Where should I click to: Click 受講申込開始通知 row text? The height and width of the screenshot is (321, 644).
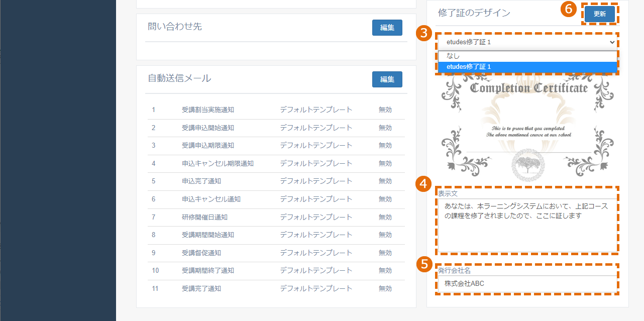pyautogui.click(x=208, y=128)
